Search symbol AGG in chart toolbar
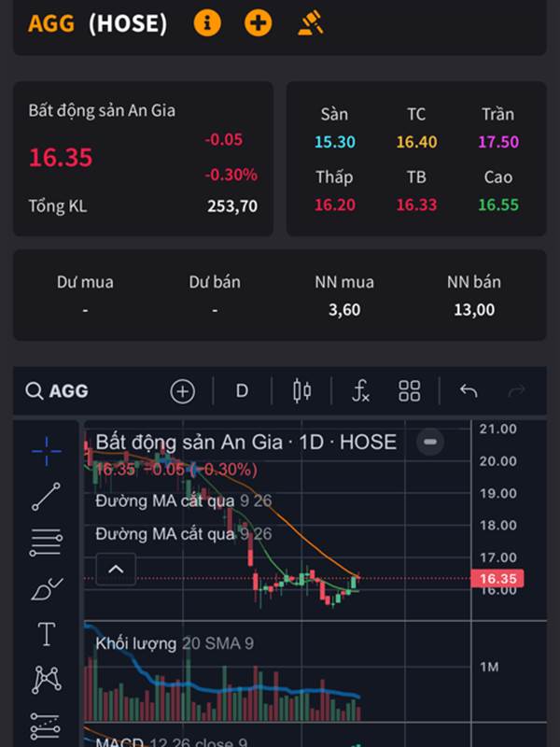560x747 pixels. coord(57,391)
